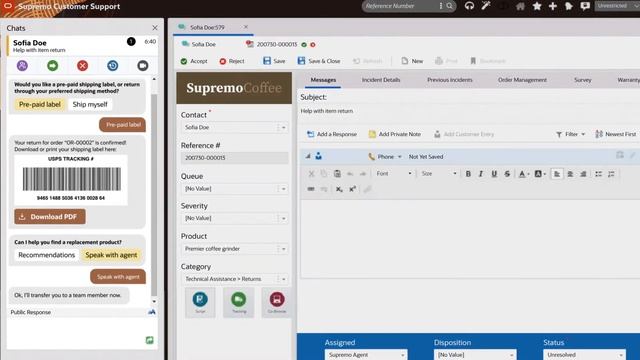
Task: Open the Assigned dropdown showing Supremo Agent
Action: [366, 355]
